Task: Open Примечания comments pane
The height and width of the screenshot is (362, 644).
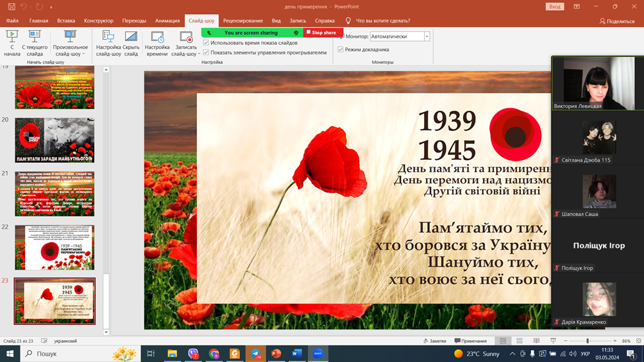Action: click(471, 341)
